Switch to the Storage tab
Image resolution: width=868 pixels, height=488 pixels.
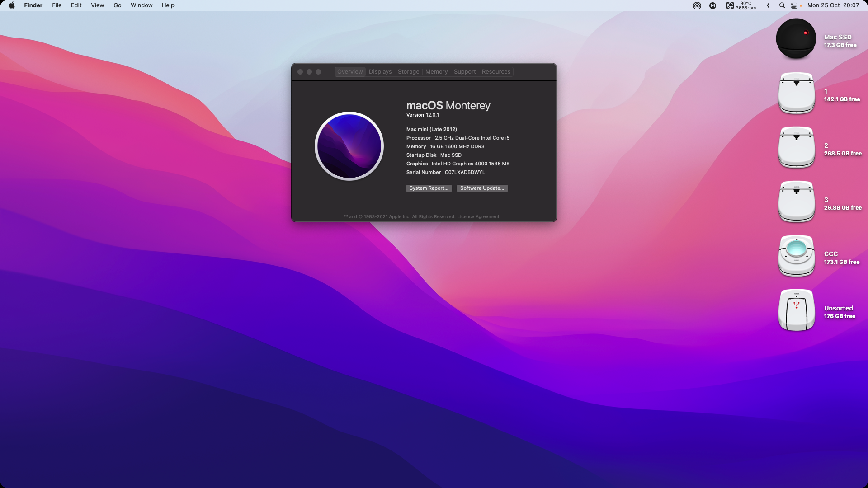[x=408, y=72]
